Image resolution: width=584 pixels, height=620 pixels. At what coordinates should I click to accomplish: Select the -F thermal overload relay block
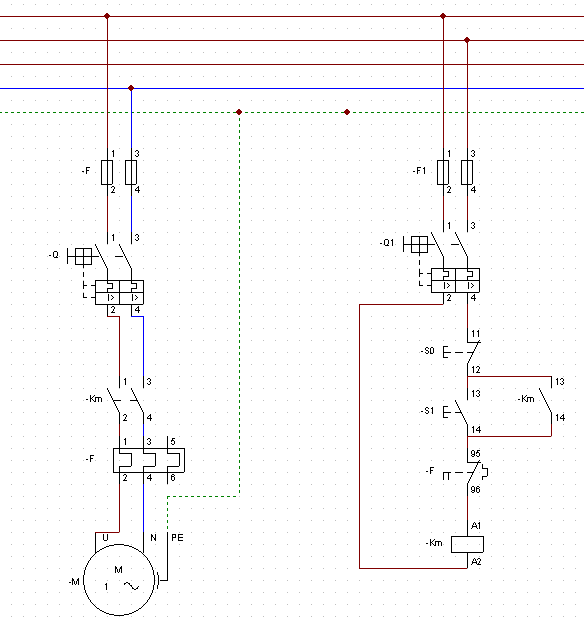(149, 460)
